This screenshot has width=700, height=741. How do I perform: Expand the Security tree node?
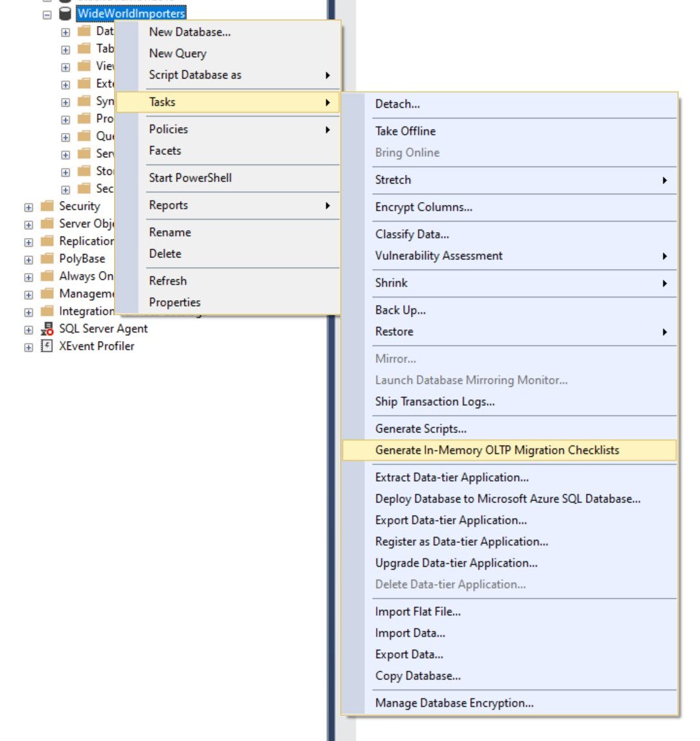[x=29, y=207]
